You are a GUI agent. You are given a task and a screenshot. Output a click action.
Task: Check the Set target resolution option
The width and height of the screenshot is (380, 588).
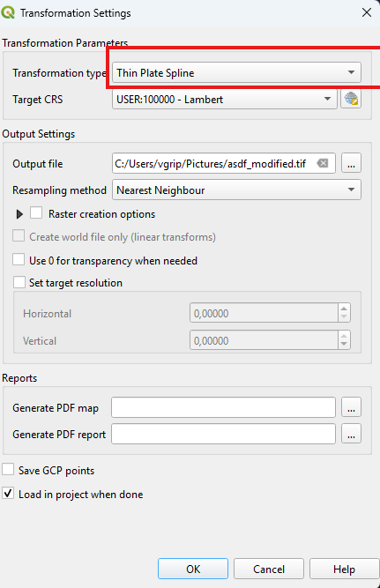coord(19,282)
